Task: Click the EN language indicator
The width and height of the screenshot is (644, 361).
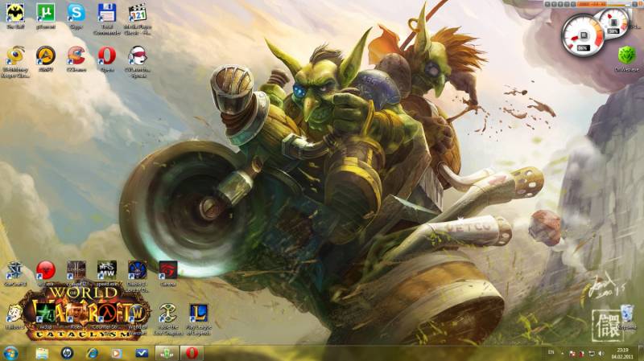Action: 551,352
